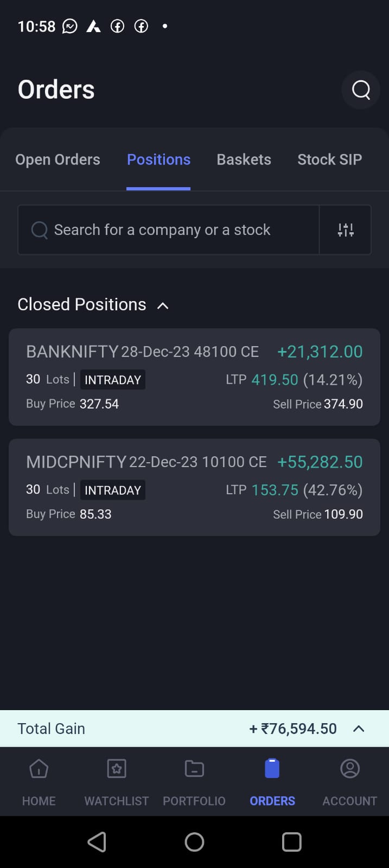Go to Home via house icon

[x=39, y=769]
